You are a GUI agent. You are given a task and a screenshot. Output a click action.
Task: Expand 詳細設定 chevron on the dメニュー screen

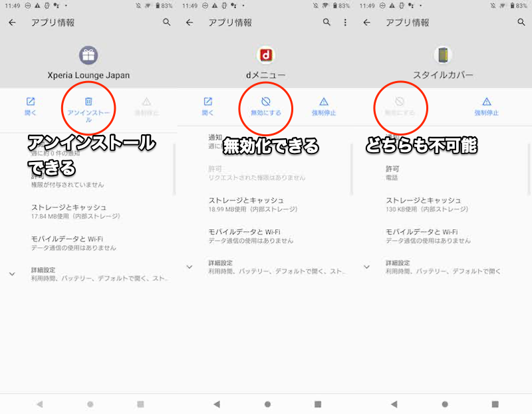(190, 267)
